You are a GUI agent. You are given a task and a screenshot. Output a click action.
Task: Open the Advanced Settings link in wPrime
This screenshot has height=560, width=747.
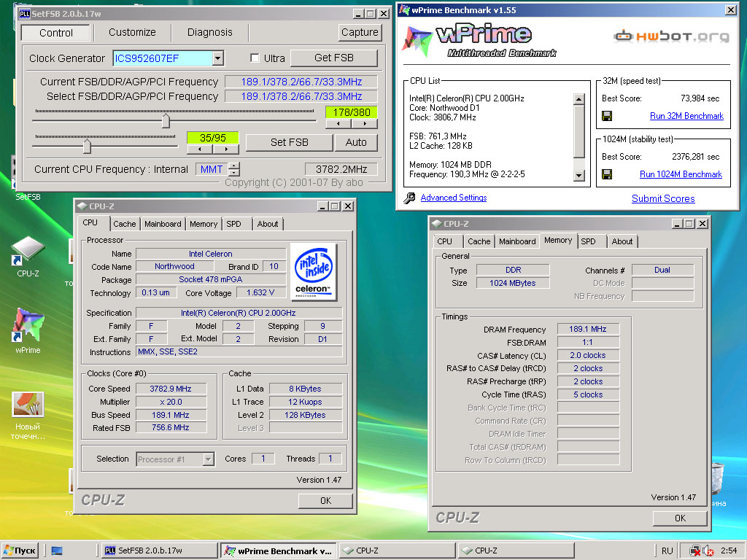point(454,198)
